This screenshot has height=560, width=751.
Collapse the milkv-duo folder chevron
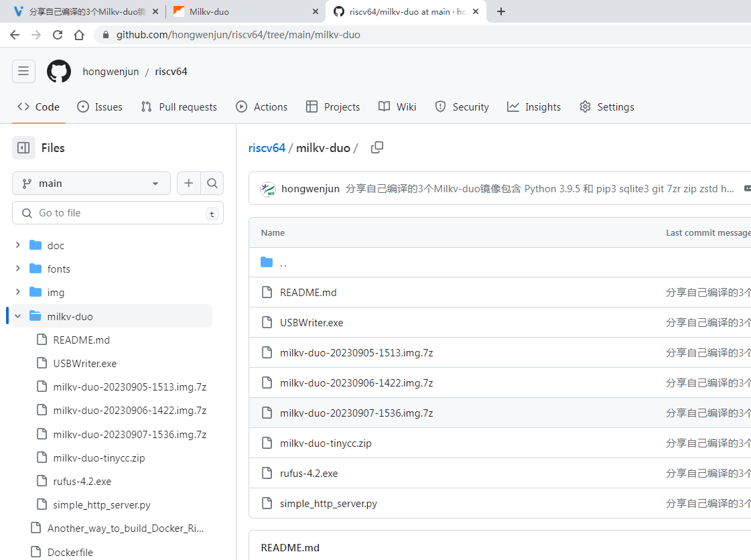pos(17,316)
